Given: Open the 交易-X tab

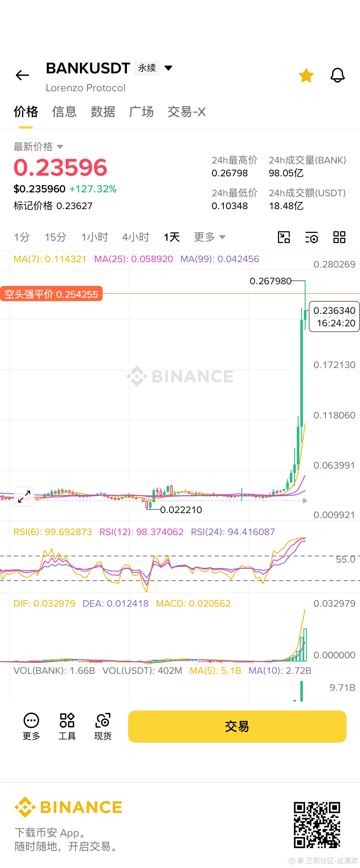Looking at the screenshot, I should [186, 112].
